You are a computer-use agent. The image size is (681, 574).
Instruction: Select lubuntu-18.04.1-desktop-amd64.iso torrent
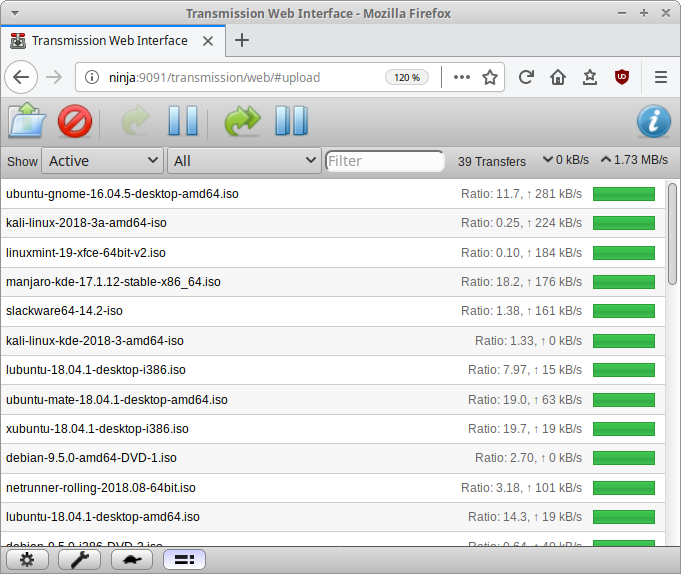pyautogui.click(x=333, y=517)
